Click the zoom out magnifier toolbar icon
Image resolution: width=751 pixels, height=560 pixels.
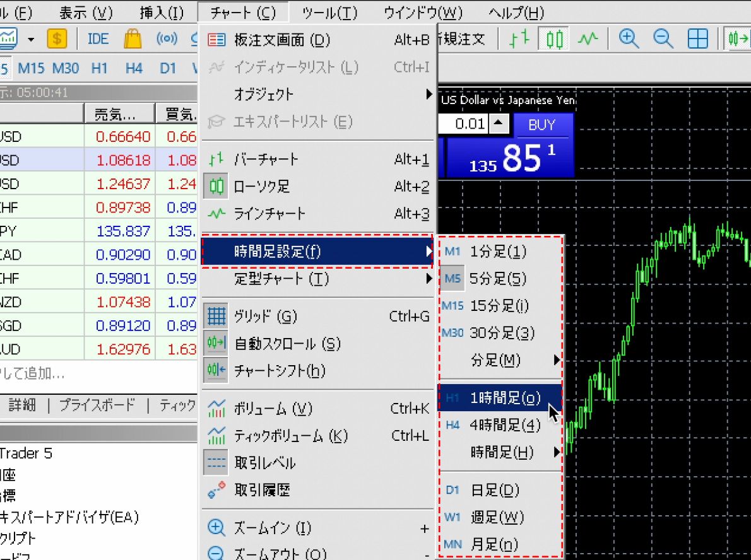663,39
